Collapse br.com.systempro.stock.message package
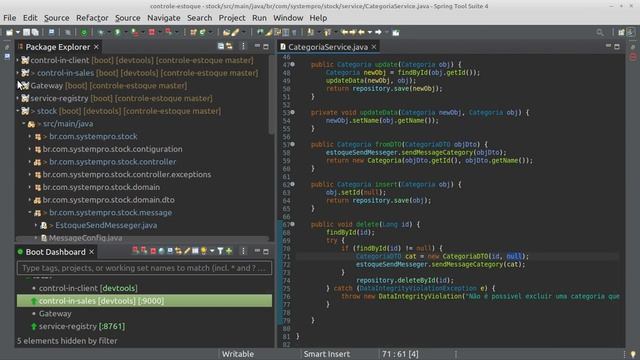 pyautogui.click(x=30, y=213)
